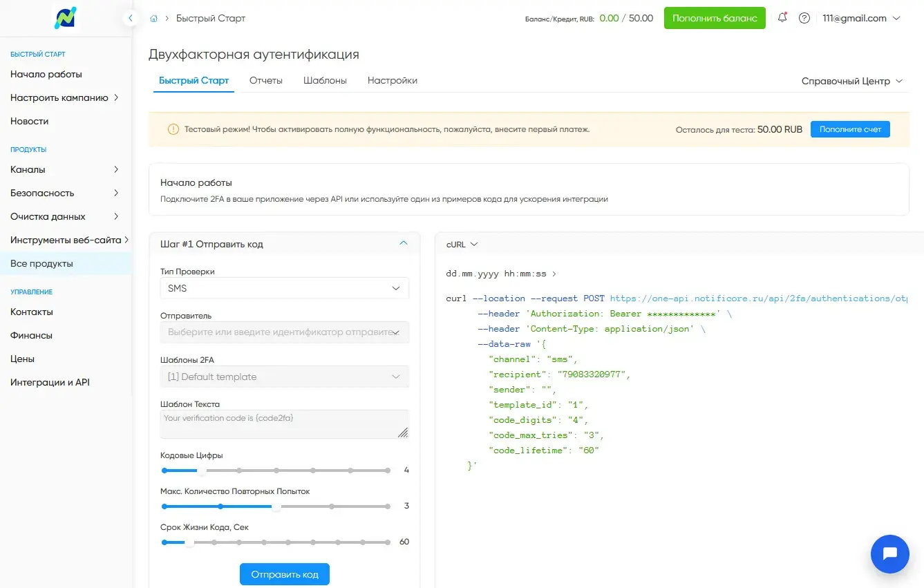924x588 pixels.
Task: Open the notifications bell
Action: (x=782, y=18)
